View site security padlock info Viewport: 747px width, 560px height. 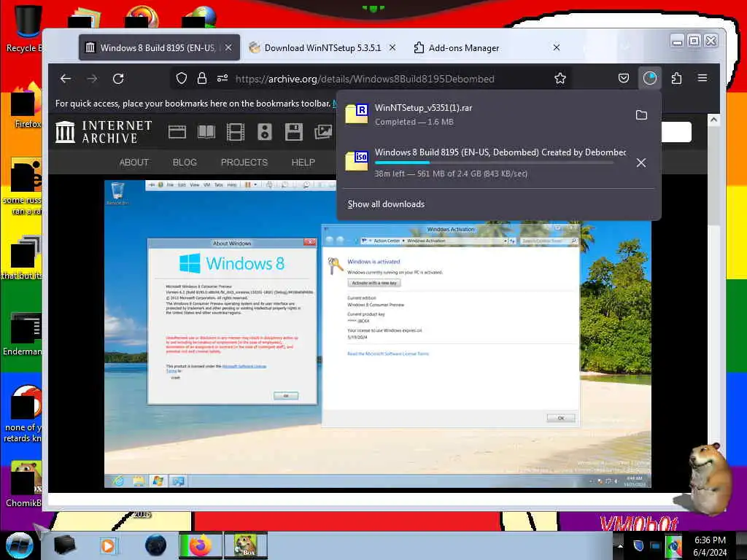201,79
